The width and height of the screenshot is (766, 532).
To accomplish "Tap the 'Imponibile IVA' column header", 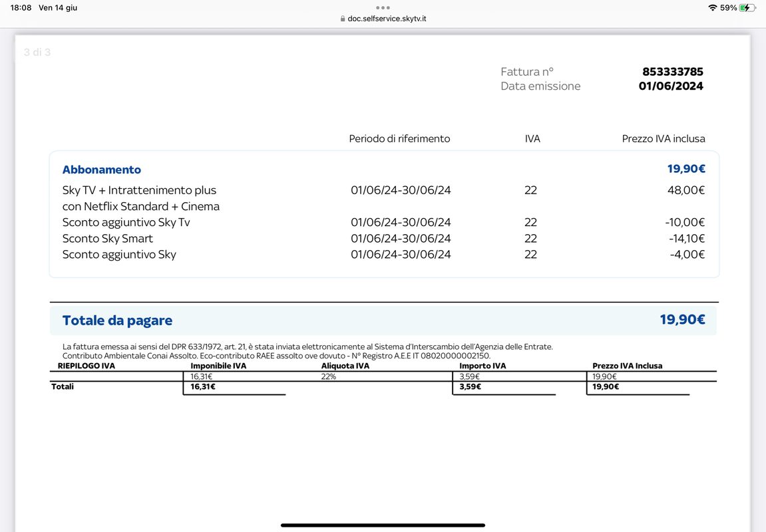I will [x=218, y=366].
